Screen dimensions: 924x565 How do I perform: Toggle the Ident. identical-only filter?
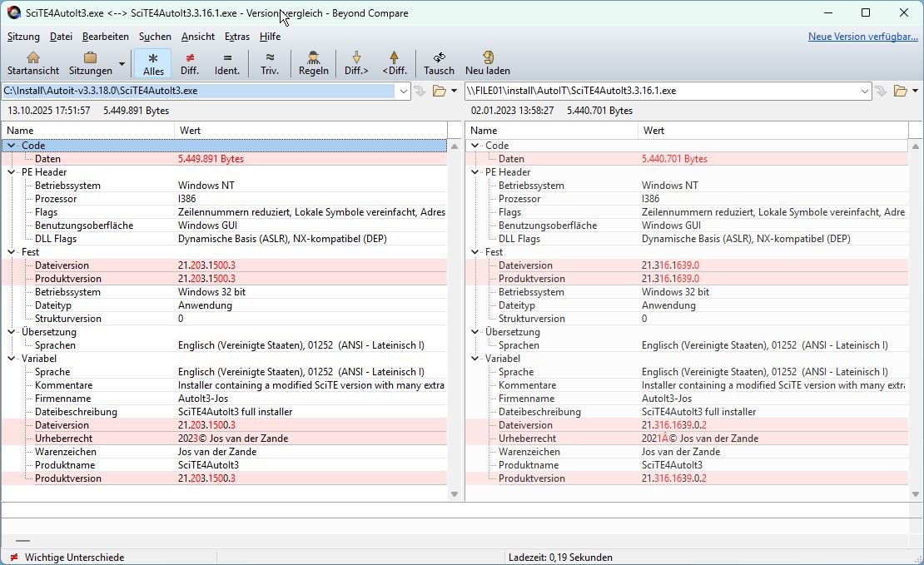pyautogui.click(x=227, y=63)
